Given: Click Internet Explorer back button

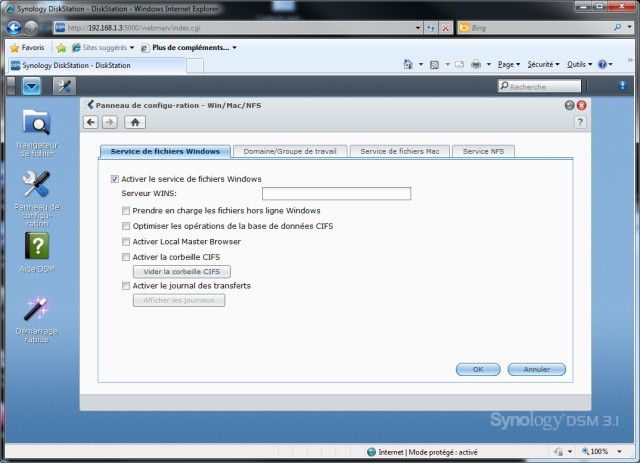Looking at the screenshot, I should coord(14,28).
